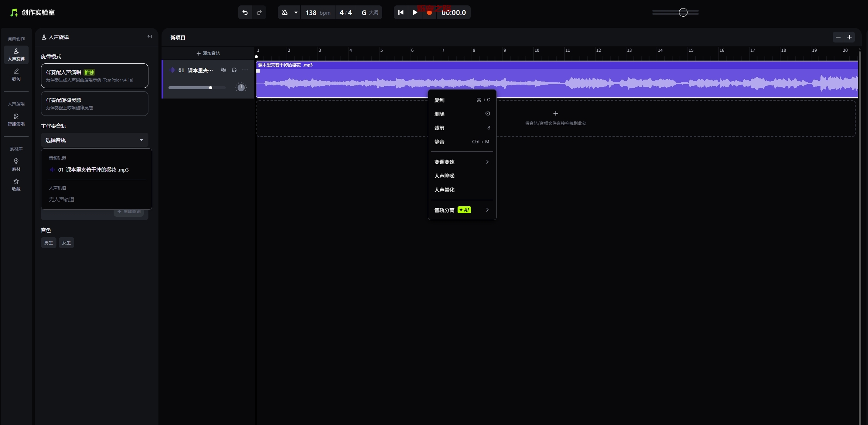
Task: Toggle the metronome icon
Action: tap(285, 12)
